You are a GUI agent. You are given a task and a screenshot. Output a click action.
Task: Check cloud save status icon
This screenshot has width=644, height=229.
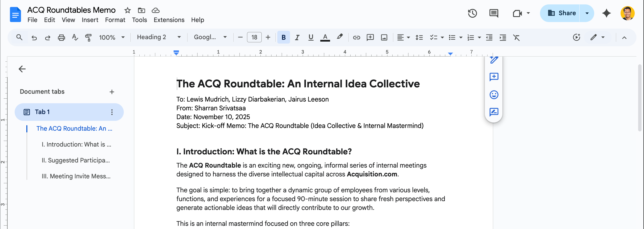pos(156,10)
